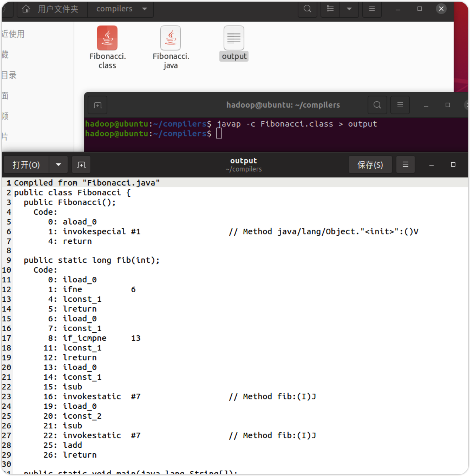This screenshot has height=476, width=470.
Task: Click the terminal prompt cursor
Action: click(x=219, y=133)
